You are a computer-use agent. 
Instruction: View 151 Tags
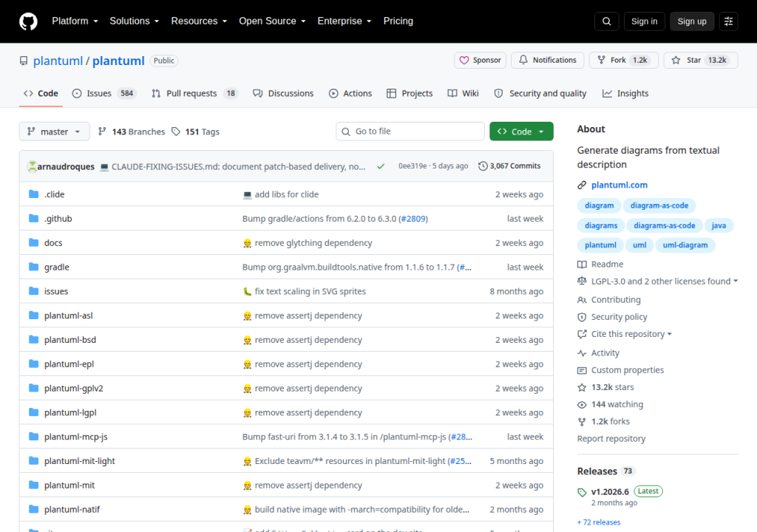[x=195, y=132]
